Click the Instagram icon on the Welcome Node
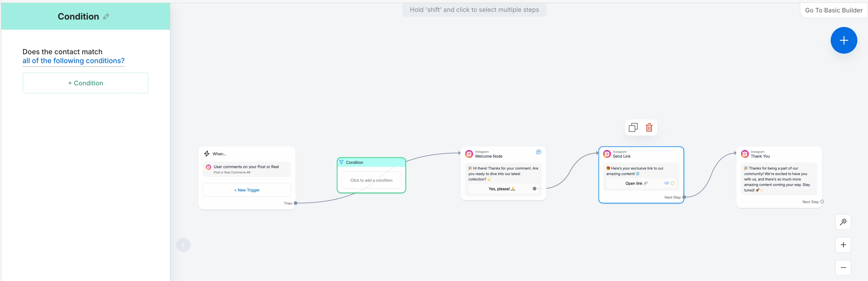This screenshot has width=868, height=281. coord(469,154)
